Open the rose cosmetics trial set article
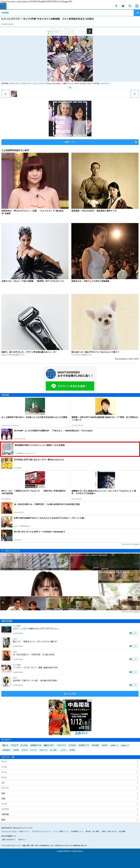 pyautogui.click(x=35, y=412)
